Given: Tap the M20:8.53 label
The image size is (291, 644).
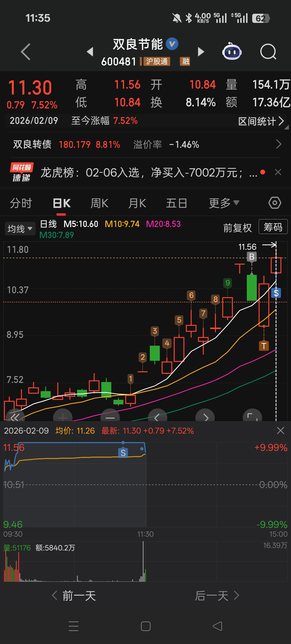Looking at the screenshot, I should coord(163,224).
